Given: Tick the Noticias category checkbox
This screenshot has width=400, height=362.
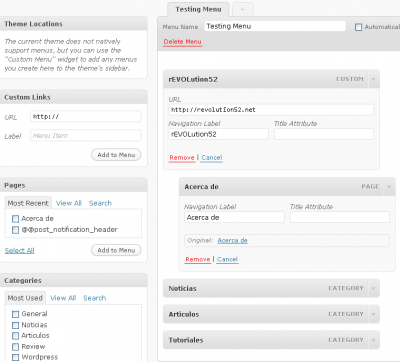Looking at the screenshot, I should click(15, 325).
